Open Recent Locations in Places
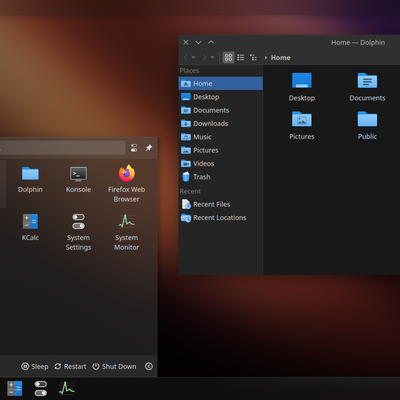The width and height of the screenshot is (400, 400). click(x=221, y=217)
